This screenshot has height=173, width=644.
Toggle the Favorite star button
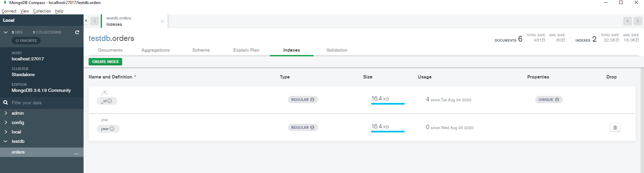tap(26, 41)
